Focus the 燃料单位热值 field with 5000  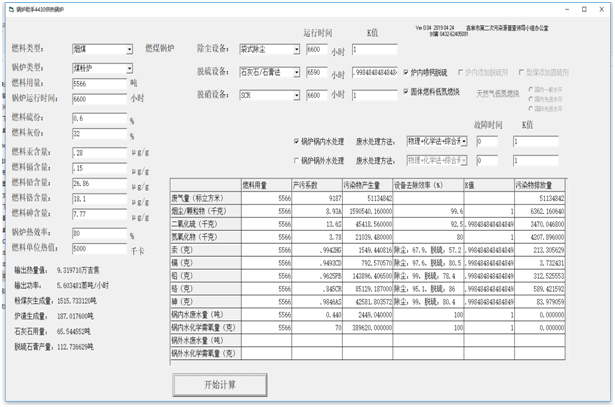100,248
